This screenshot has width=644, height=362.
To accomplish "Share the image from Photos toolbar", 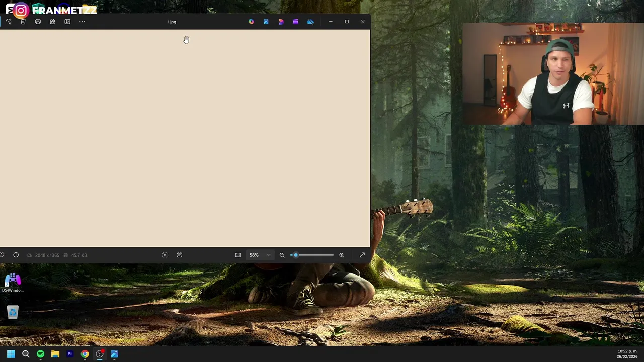I will [x=52, y=22].
